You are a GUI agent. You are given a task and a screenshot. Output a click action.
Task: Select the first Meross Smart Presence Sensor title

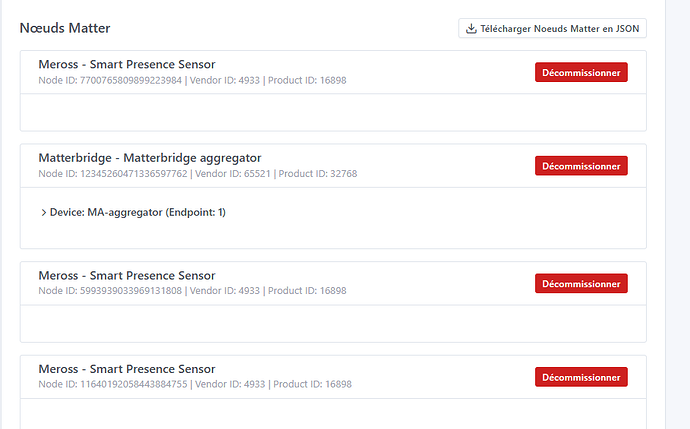[x=126, y=64]
